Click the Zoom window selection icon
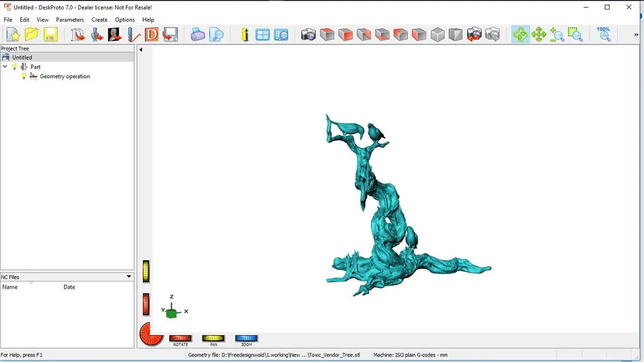 [x=575, y=35]
